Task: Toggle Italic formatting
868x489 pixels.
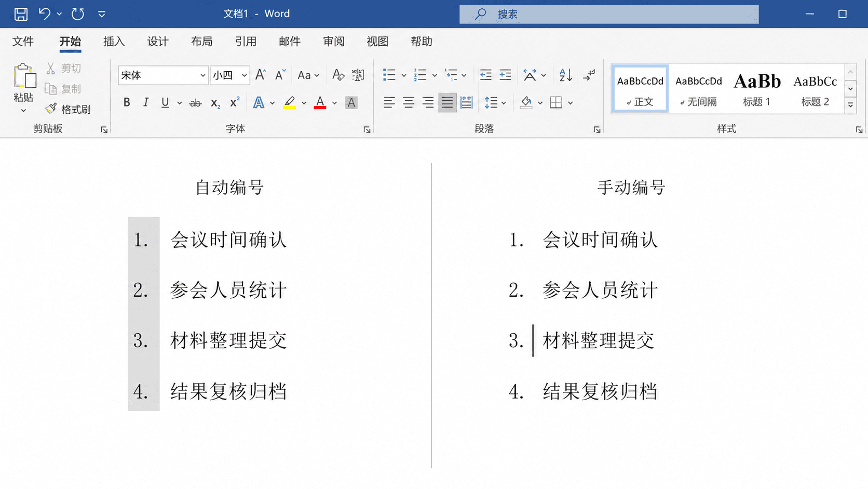Action: click(146, 103)
